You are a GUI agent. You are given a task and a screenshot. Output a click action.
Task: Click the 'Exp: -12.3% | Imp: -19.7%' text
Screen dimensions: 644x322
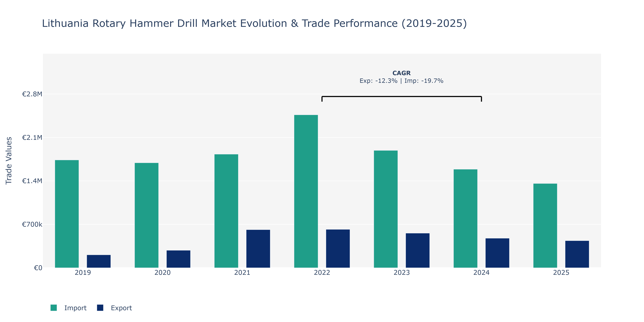coord(402,81)
